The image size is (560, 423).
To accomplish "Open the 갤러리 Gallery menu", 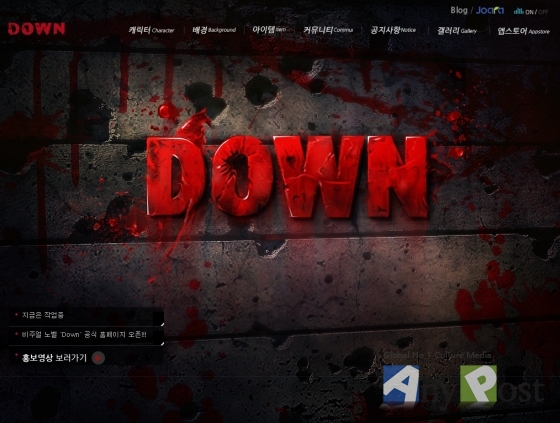I will click(x=457, y=31).
